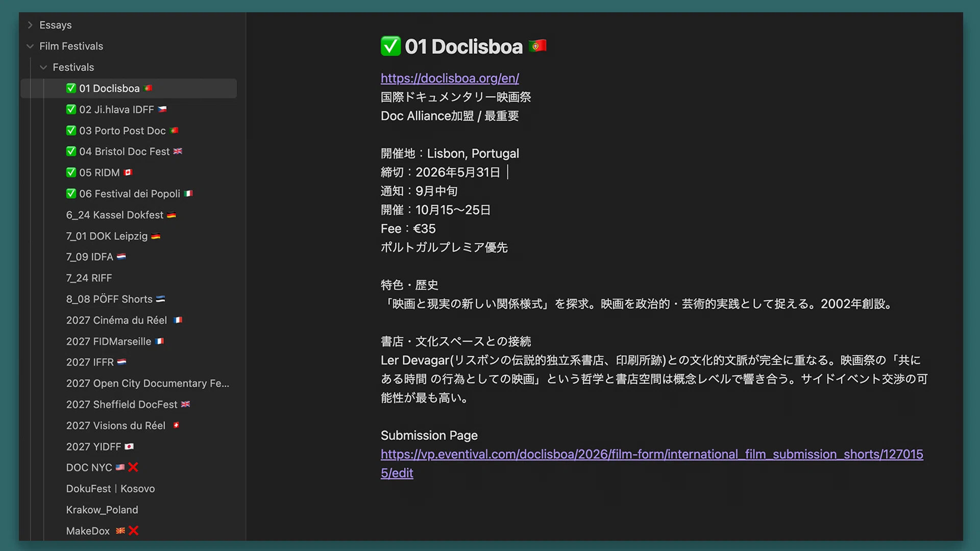The height and width of the screenshot is (551, 980).
Task: Open the 7_09 IDFA note
Action: coord(96,257)
